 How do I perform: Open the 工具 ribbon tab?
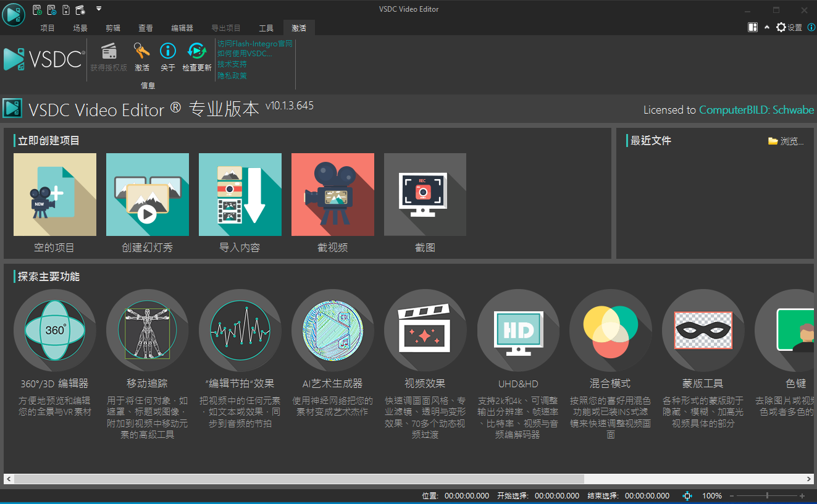coord(266,28)
